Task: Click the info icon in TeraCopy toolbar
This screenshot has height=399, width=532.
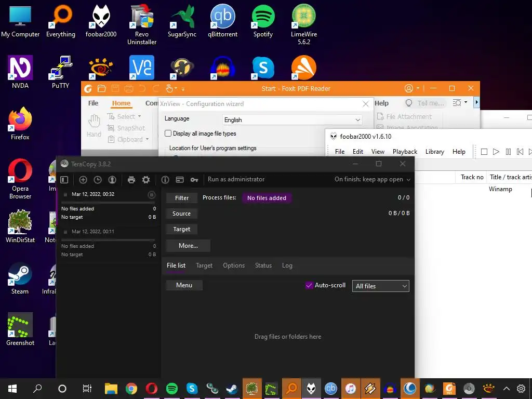Action: pos(165,179)
